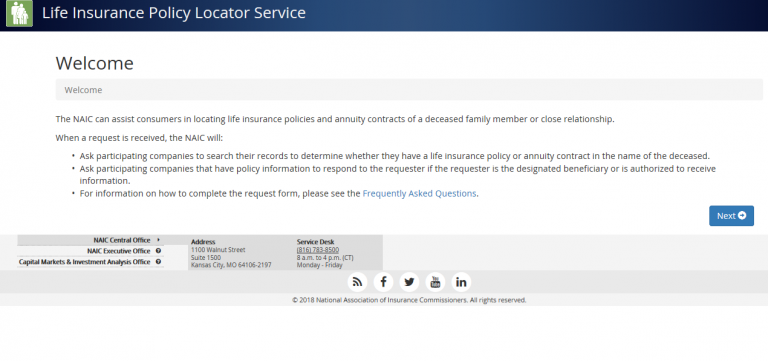Click the arrow icon inside Next button

click(742, 216)
